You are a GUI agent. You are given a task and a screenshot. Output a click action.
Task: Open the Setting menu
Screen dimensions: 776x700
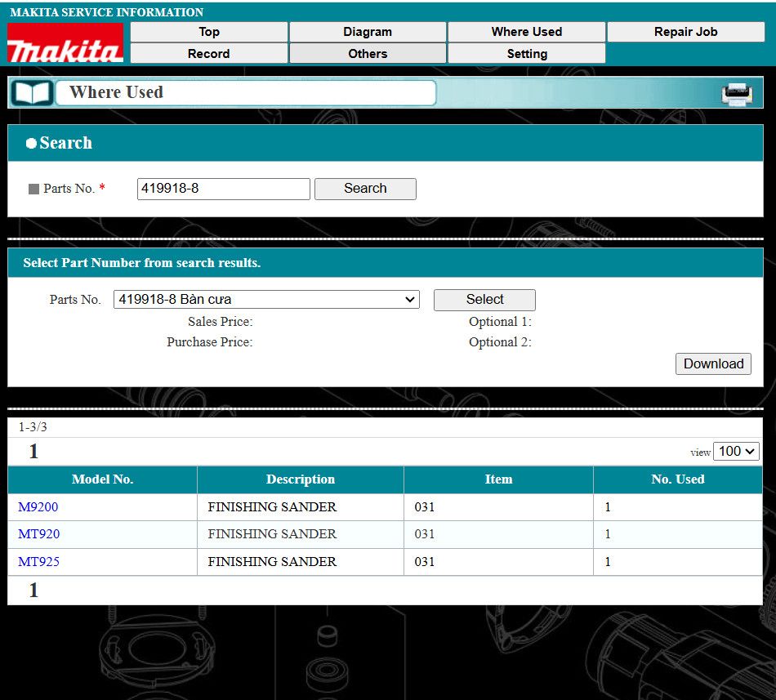pyautogui.click(x=527, y=53)
